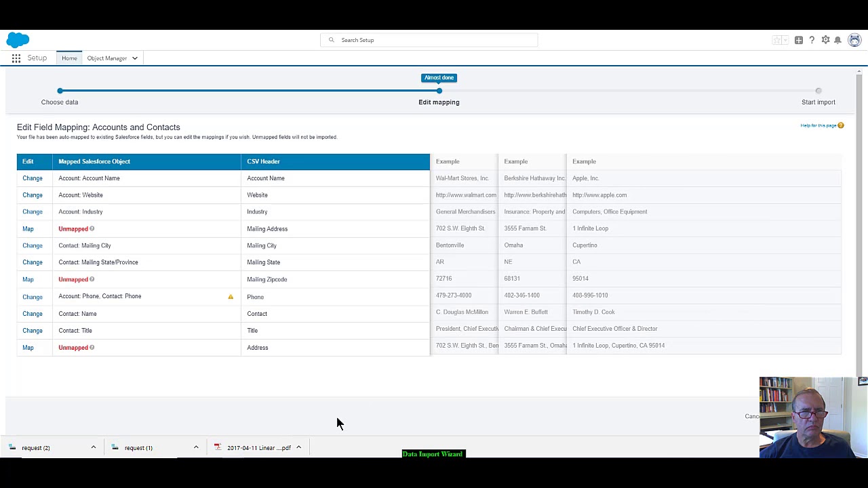Click the request (2) download file icon
Image resolution: width=868 pixels, height=488 pixels.
12,447
